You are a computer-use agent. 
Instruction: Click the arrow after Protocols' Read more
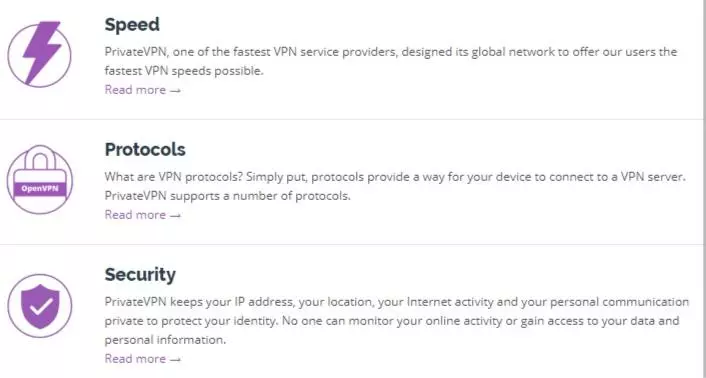coord(176,216)
